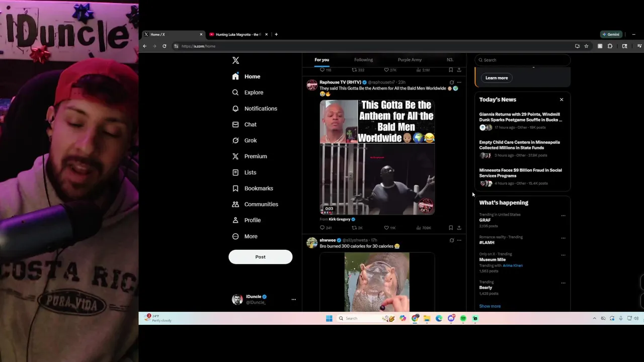Open Notifications in the sidebar
This screenshot has width=644, height=362.
(255, 109)
